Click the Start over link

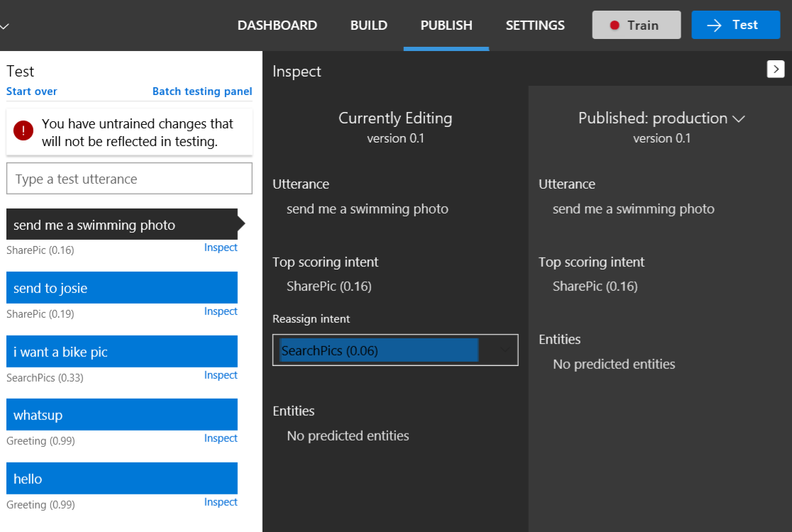click(x=32, y=92)
